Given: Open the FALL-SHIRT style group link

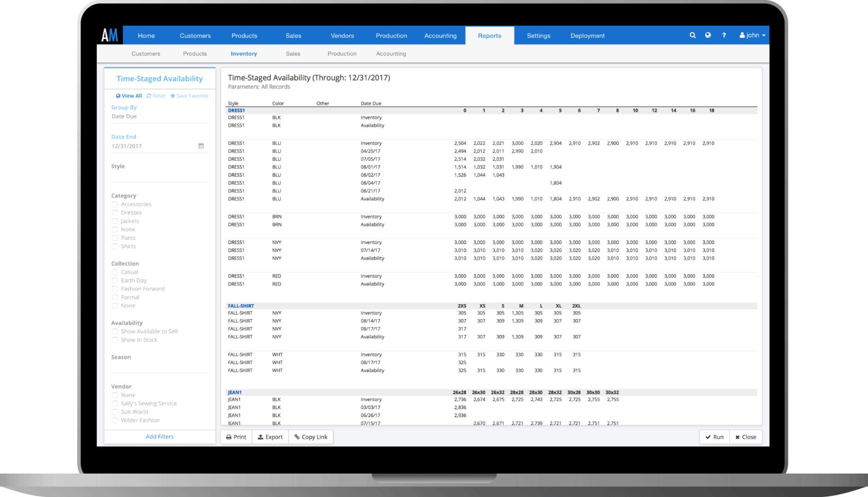Looking at the screenshot, I should click(x=241, y=306).
